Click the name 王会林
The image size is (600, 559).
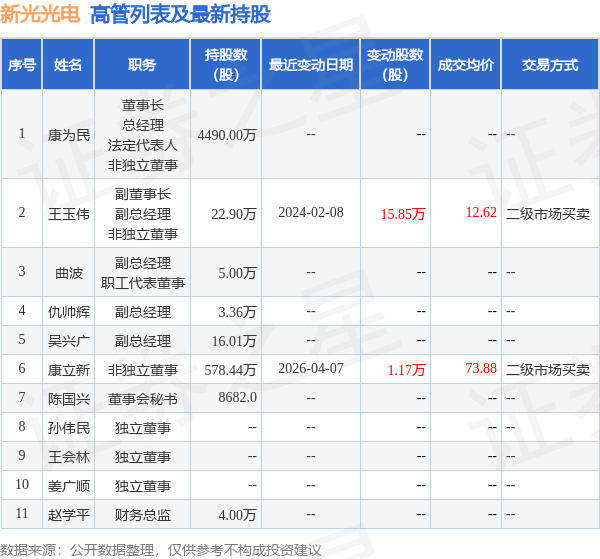[69, 457]
